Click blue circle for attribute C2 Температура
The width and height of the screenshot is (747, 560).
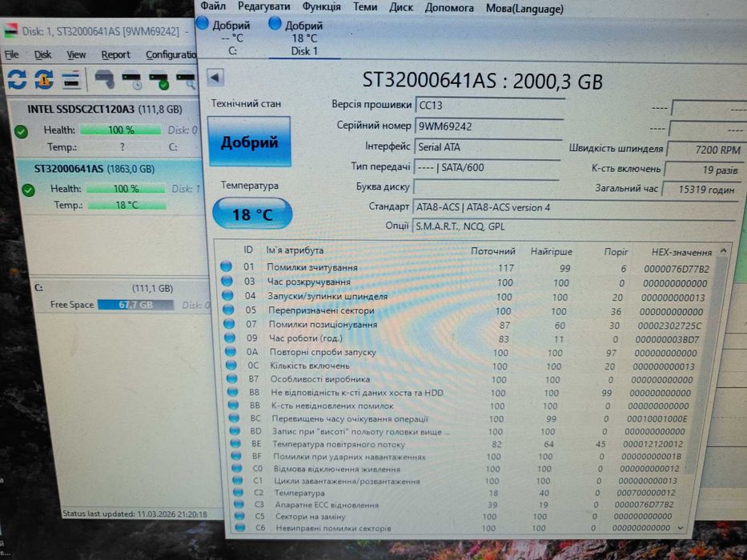coord(238,492)
